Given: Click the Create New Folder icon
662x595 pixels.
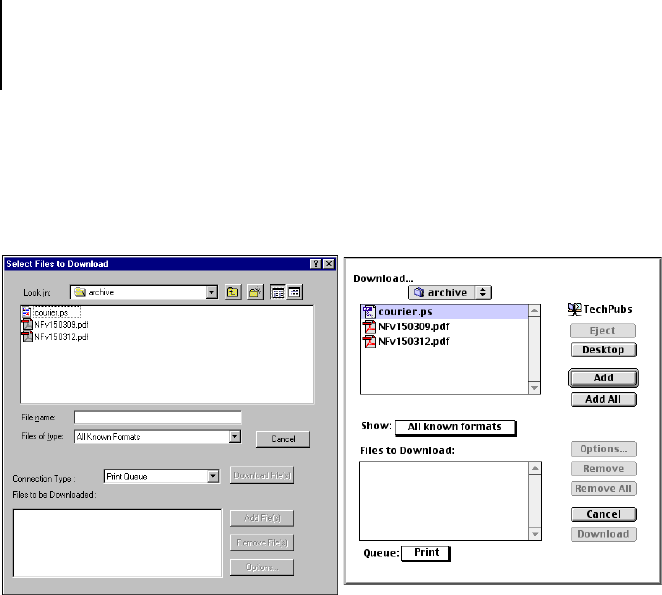Looking at the screenshot, I should pos(256,293).
